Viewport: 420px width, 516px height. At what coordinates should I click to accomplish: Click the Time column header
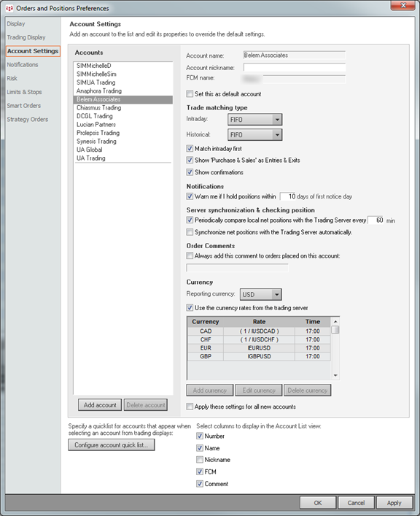313,322
